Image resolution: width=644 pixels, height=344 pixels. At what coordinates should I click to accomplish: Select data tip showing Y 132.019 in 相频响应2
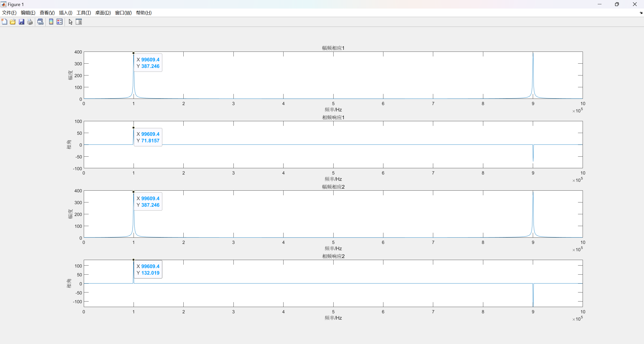pyautogui.click(x=148, y=270)
